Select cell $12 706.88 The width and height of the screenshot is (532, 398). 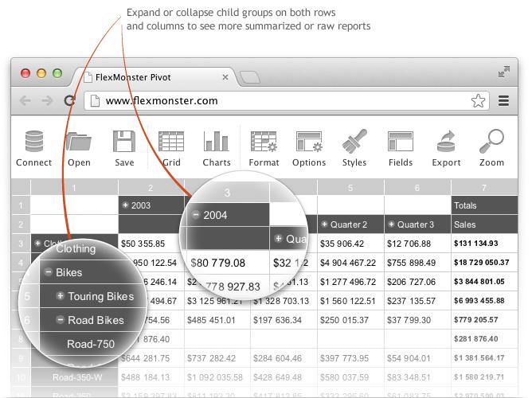tap(417, 244)
